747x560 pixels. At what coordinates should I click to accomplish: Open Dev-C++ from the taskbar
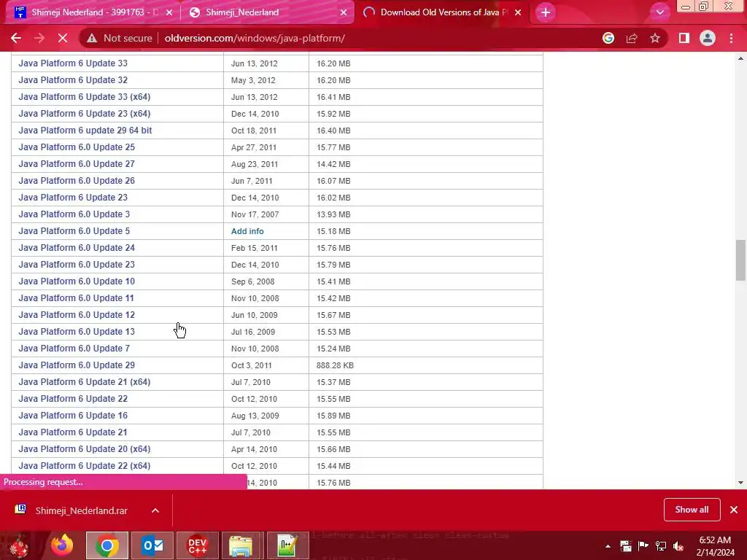point(197,545)
